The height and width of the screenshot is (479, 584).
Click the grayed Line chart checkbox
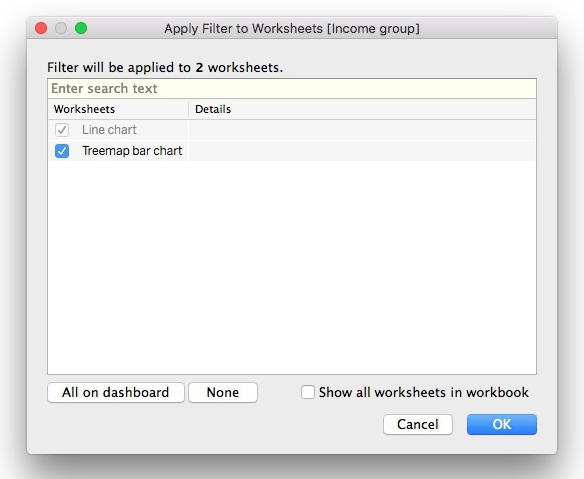coord(62,130)
